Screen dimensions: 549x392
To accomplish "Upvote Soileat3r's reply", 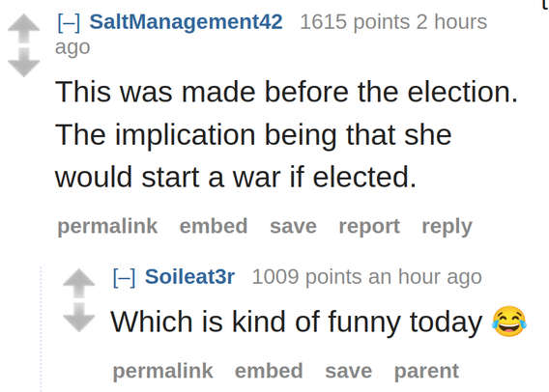I will (79, 283).
